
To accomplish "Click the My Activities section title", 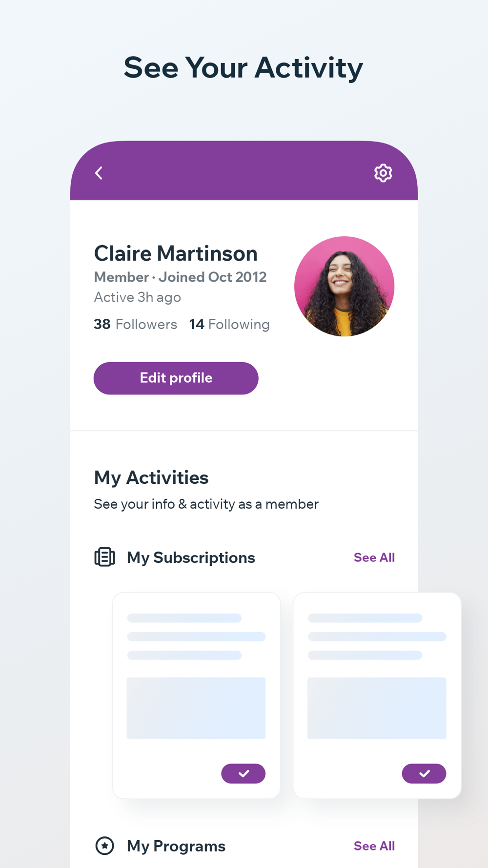I will tap(151, 477).
